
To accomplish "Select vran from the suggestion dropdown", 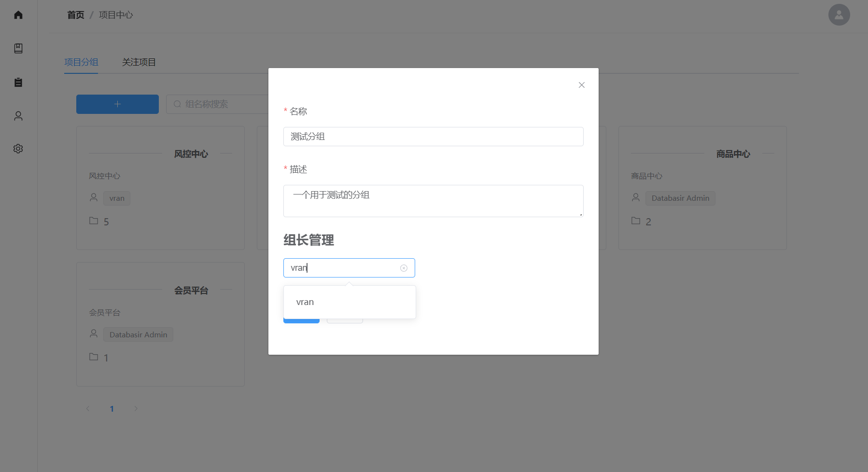I will click(305, 302).
